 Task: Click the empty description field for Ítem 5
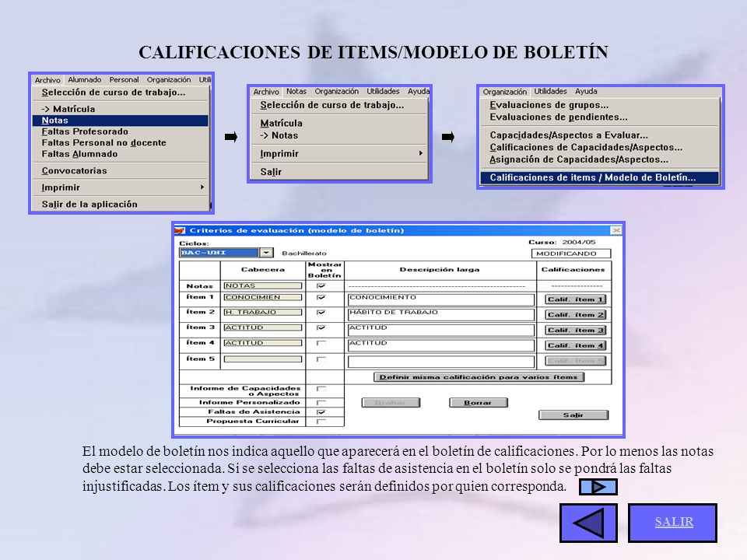click(x=441, y=362)
